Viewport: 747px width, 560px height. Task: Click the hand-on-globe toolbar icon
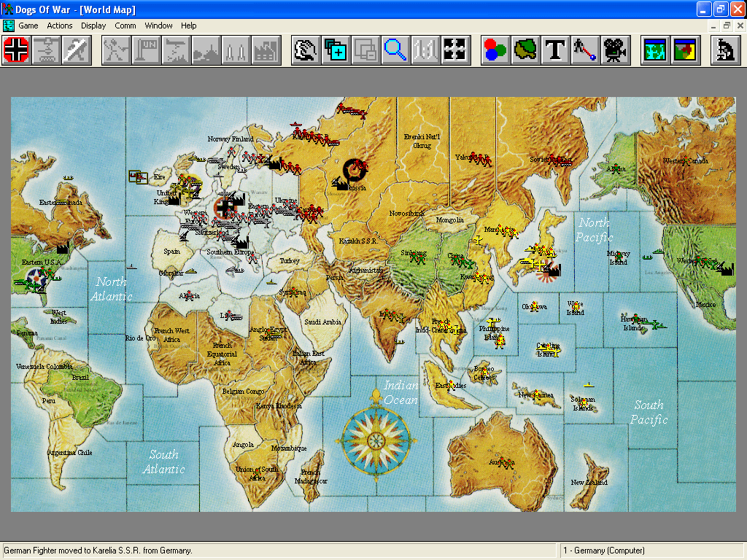tap(306, 50)
